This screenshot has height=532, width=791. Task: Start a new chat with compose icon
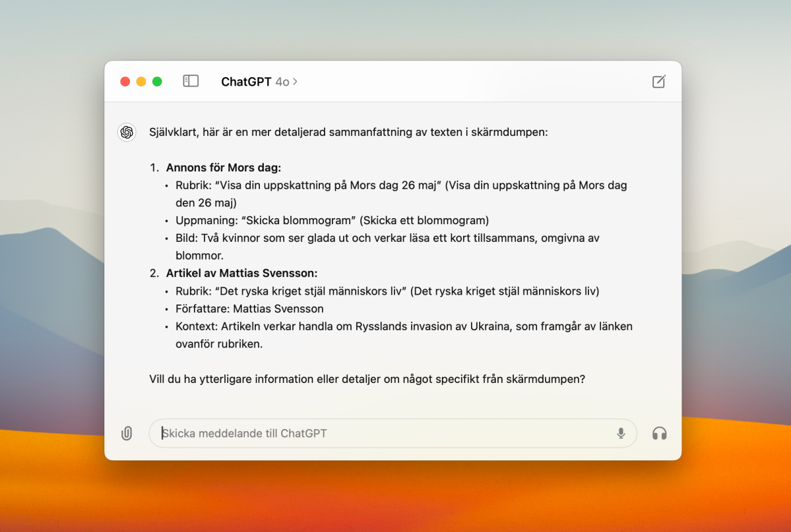pos(658,82)
